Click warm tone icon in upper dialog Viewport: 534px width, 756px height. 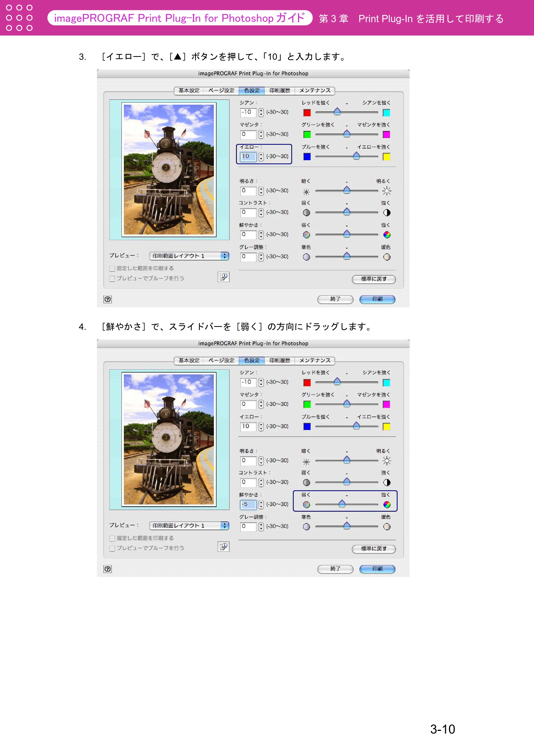387,257
